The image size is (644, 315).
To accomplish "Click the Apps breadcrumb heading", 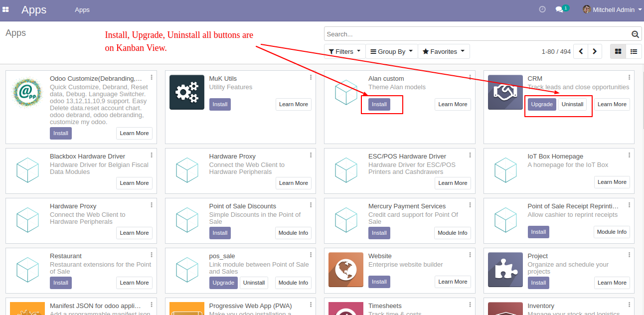I will pos(15,33).
